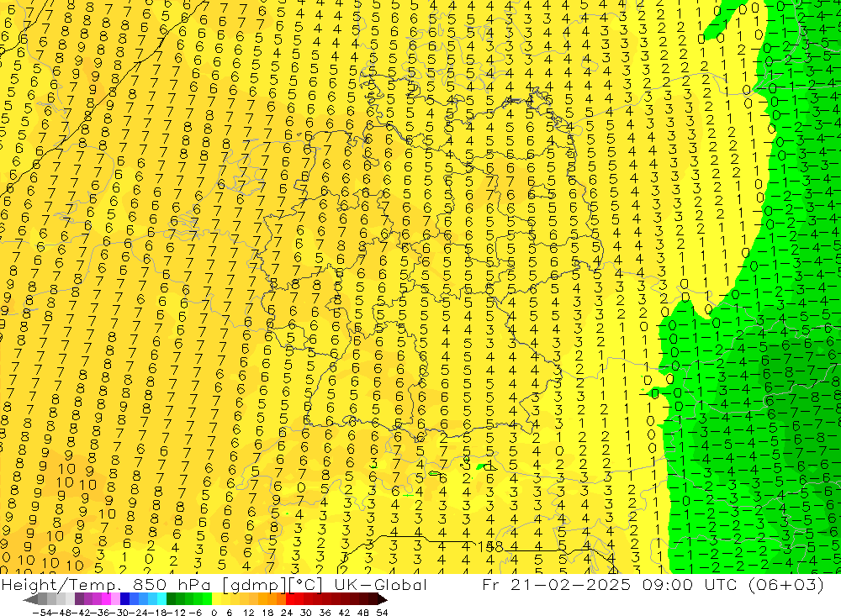
Task: Click the dark maroon right arrow end of the color bar
Action: point(383,599)
